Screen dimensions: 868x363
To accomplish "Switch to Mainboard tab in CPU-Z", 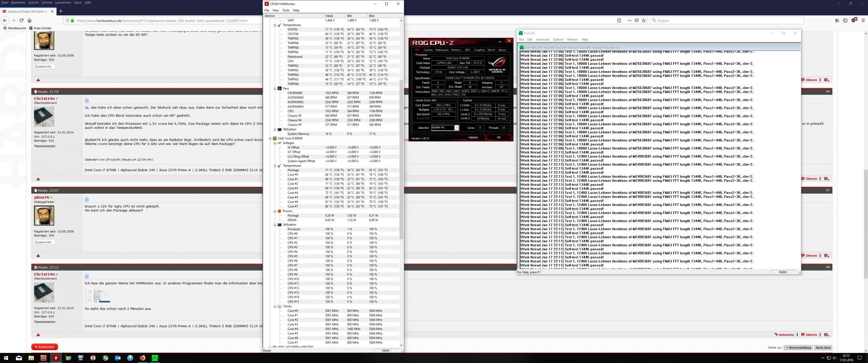I will tap(442, 50).
